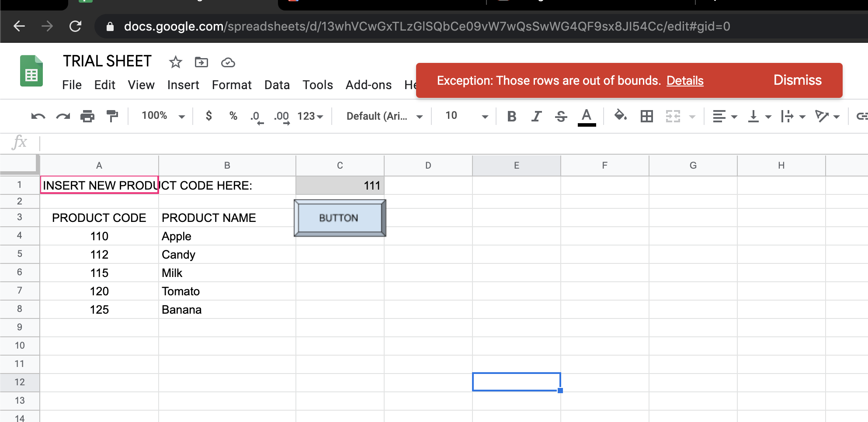Open the horizontal align dropdown

[724, 116]
